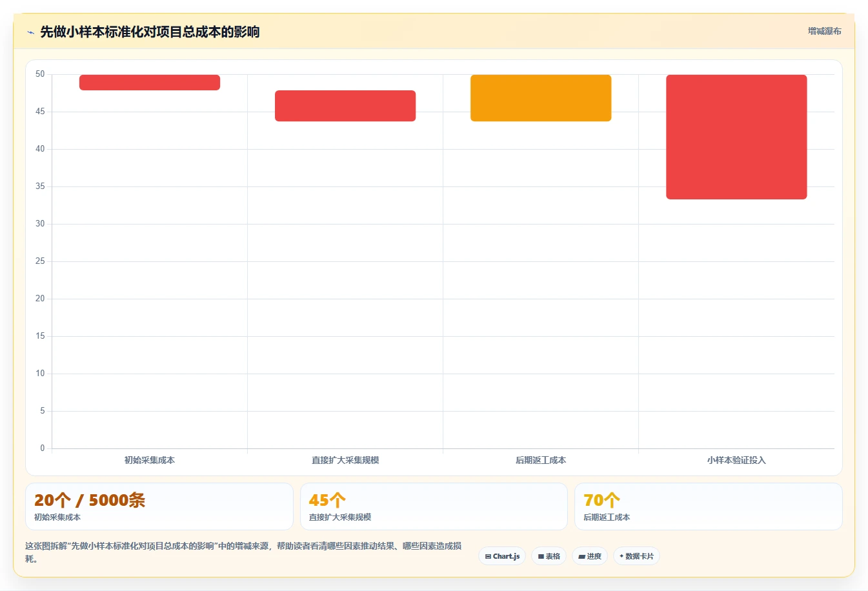Click the 45个 stat value
Image resolution: width=868 pixels, height=591 pixels.
(x=327, y=500)
